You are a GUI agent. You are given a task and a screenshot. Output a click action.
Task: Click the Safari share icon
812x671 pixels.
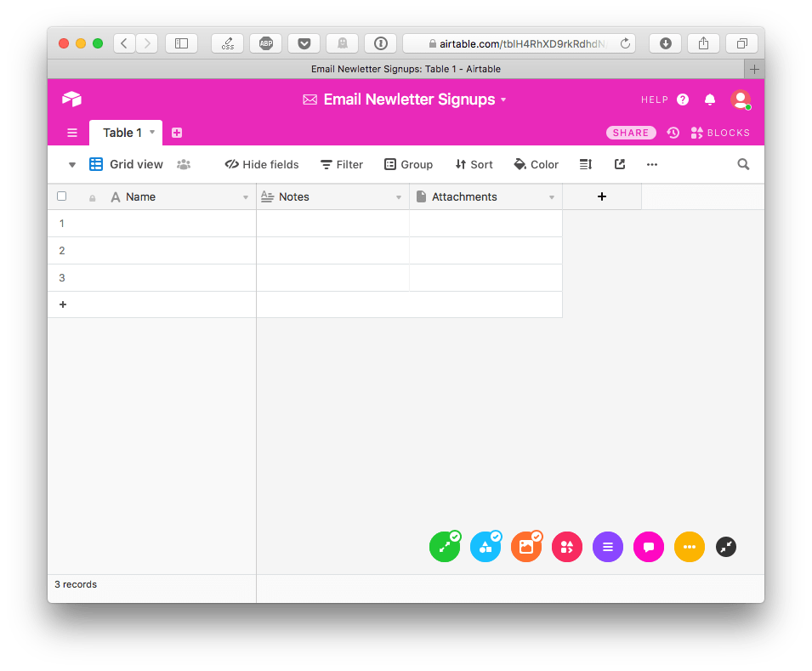pos(703,43)
